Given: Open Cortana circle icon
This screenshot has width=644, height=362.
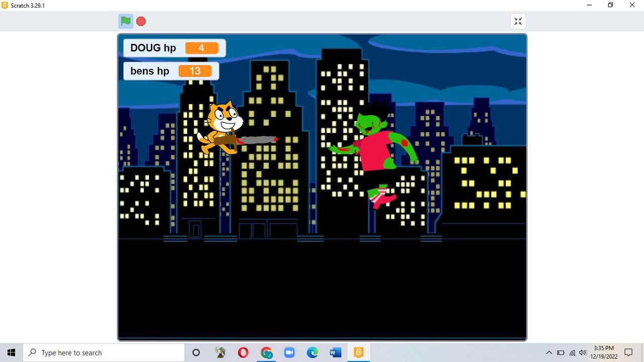Looking at the screenshot, I should pos(196,352).
